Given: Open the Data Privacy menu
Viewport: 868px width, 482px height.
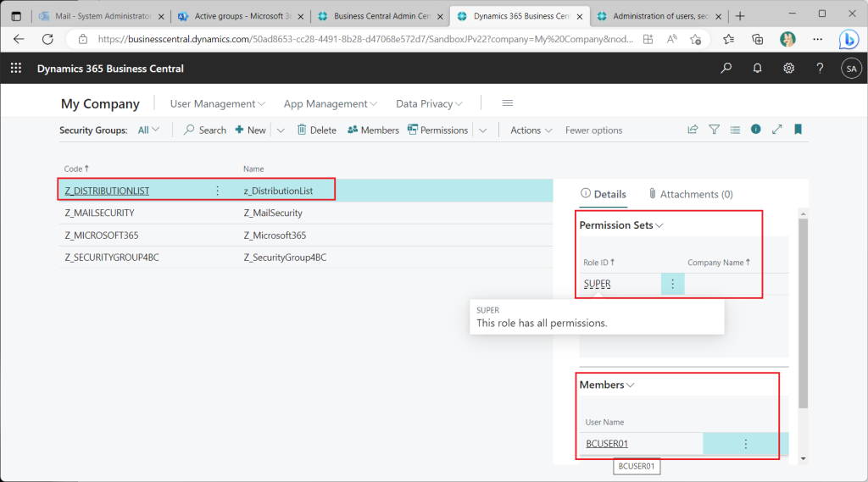Looking at the screenshot, I should [x=429, y=103].
